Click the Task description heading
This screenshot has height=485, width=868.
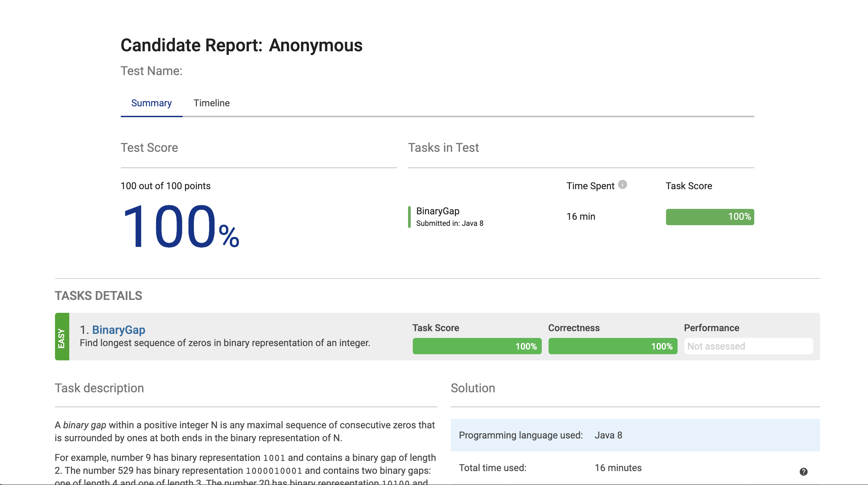(99, 388)
